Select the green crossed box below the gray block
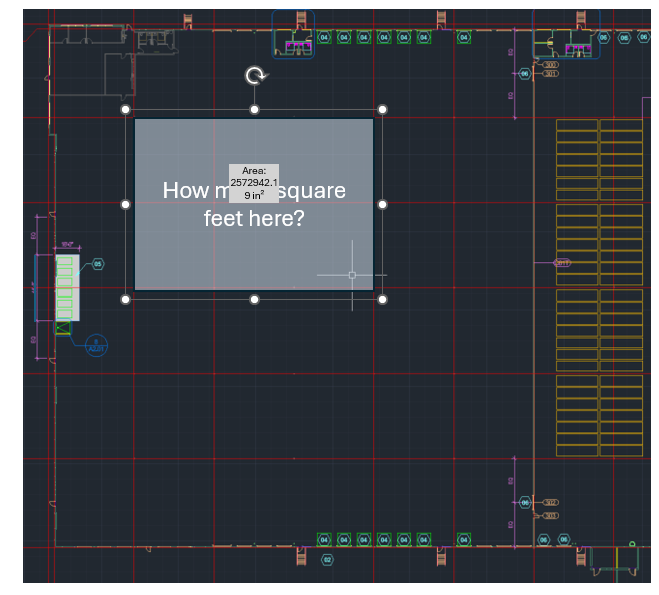 pos(63,328)
